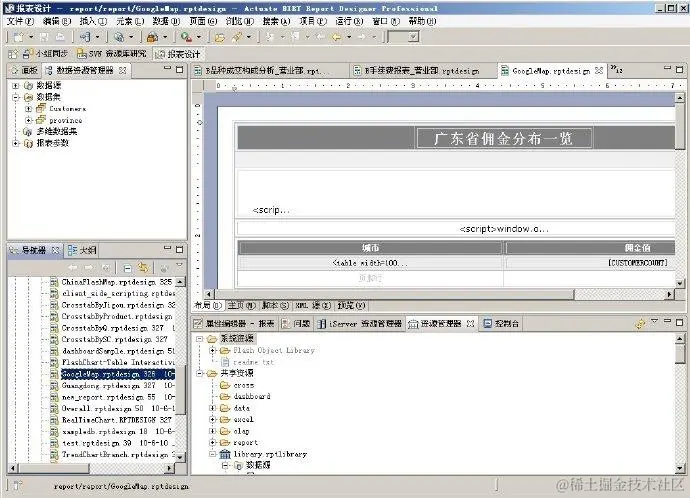The height and width of the screenshot is (498, 690).
Task: Expand the 数据源 node in the data explorer
Action: [16, 85]
